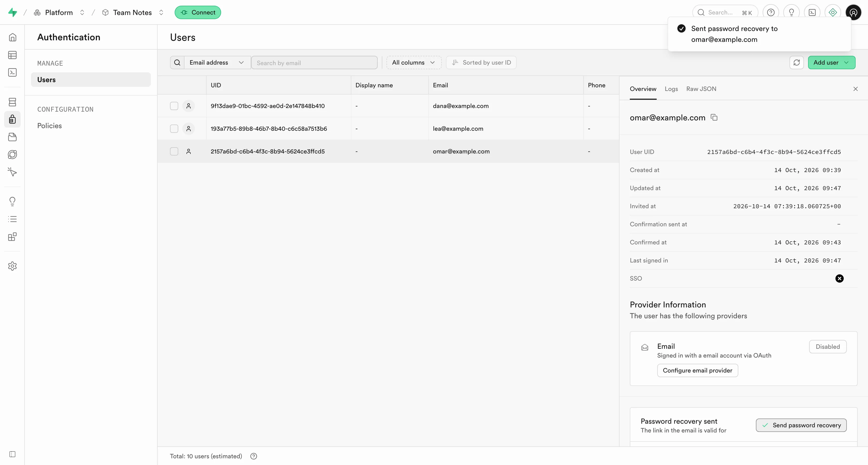
Task: Open the All columns dropdown
Action: (x=413, y=63)
